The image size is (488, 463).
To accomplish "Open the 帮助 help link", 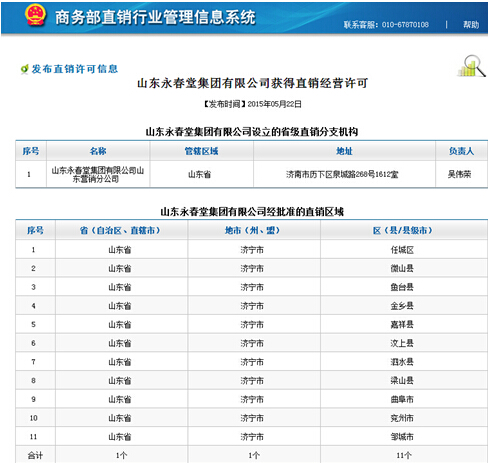I will tap(471, 24).
